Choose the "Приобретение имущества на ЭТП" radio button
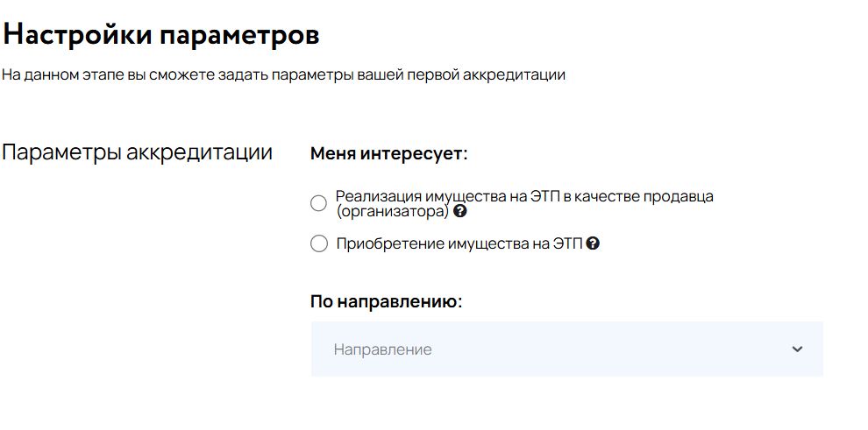 point(318,243)
